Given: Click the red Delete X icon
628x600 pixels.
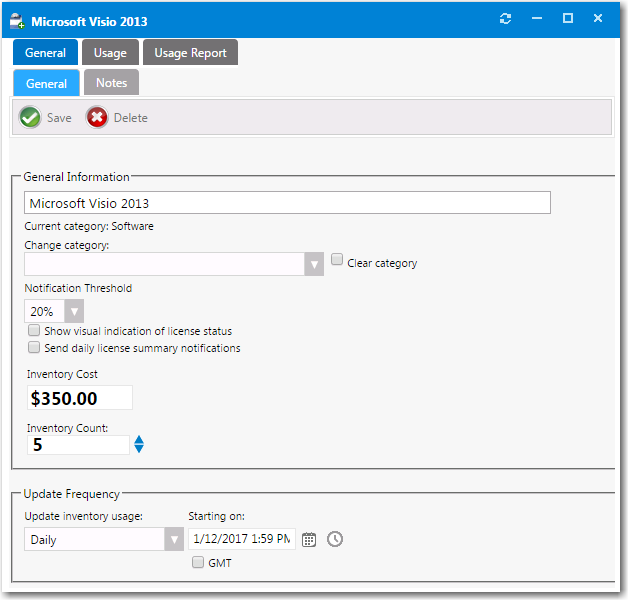Looking at the screenshot, I should [97, 118].
